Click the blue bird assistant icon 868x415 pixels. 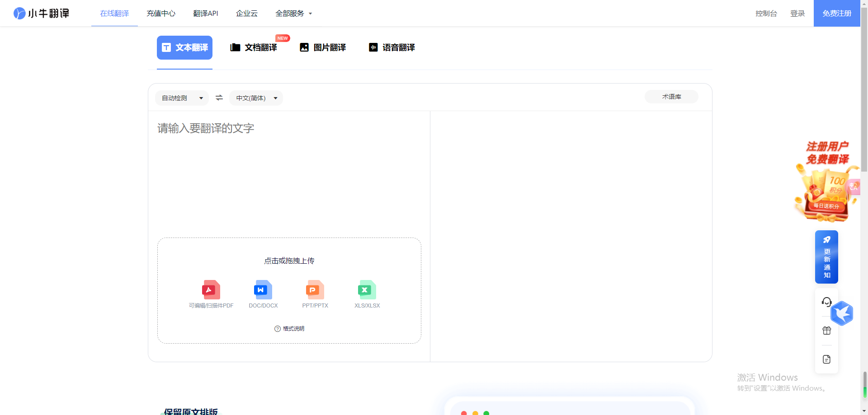click(x=842, y=313)
